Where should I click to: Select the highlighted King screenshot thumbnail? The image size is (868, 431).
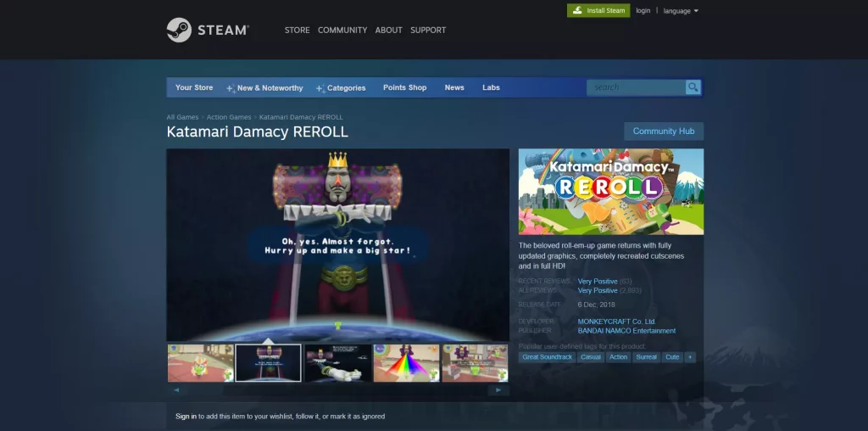[x=269, y=363]
